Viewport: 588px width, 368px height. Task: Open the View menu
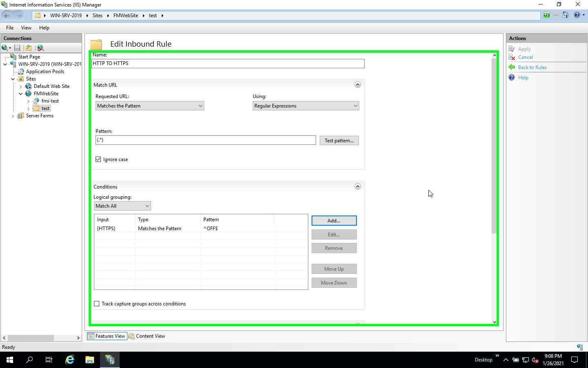26,27
